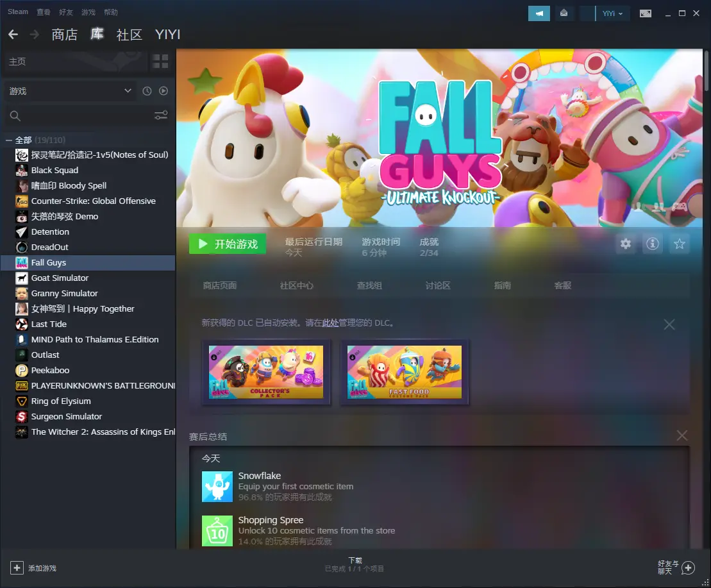The height and width of the screenshot is (588, 711).
Task: Click the 添加游戏 label
Action: (42, 568)
